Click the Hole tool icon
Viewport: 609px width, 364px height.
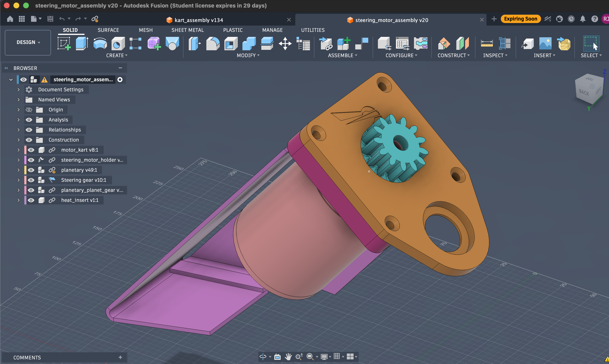(x=118, y=44)
